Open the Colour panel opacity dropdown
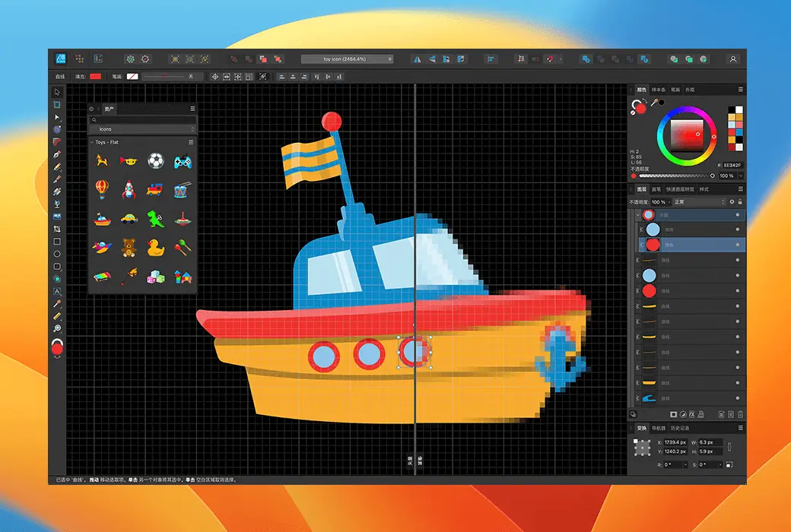The width and height of the screenshot is (791, 532). [x=741, y=176]
